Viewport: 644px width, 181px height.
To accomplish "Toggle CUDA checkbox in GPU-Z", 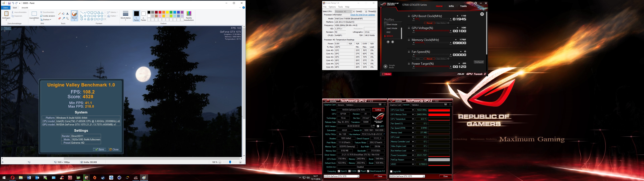I will click(350, 171).
